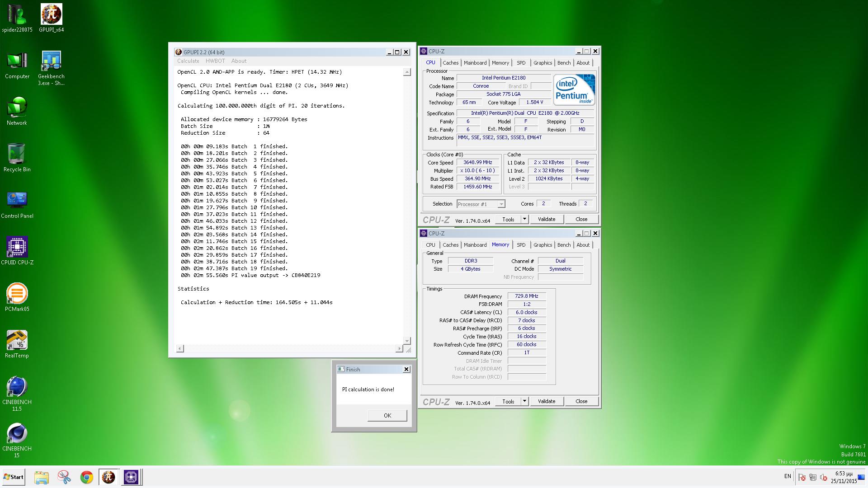Viewport: 868px width, 488px height.
Task: Open the About menu in GPUPI
Action: pos(239,61)
